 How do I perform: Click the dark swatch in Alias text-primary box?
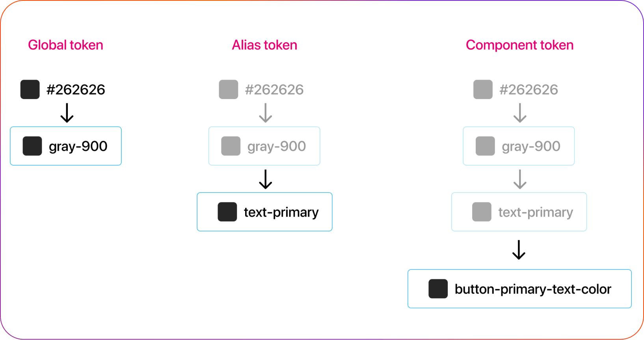tap(227, 212)
